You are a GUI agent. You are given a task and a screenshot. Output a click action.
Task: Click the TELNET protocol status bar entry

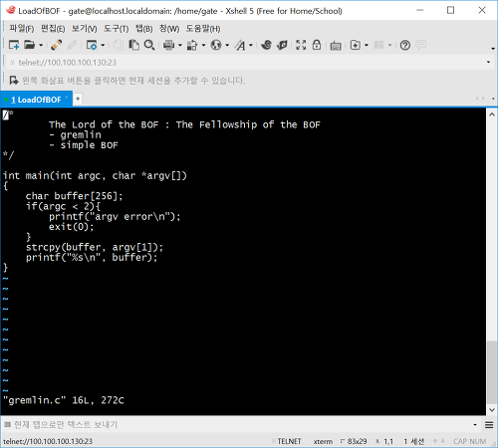pos(289,441)
